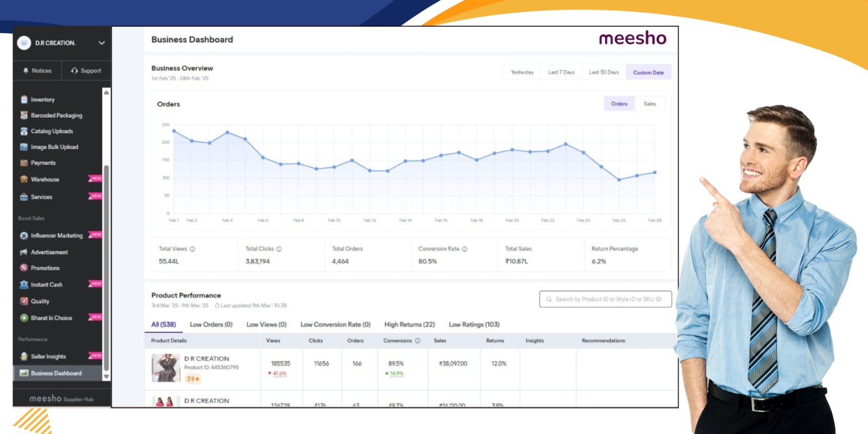Click the ₹38,097.00 sales value
Screen dimensions: 868x434
(453, 363)
